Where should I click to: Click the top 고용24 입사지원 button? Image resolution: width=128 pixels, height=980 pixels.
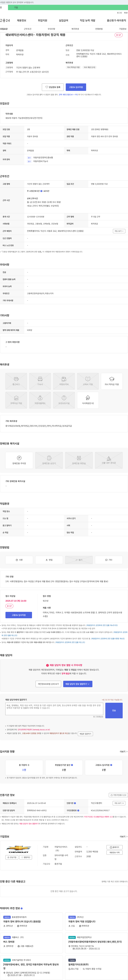pyautogui.click(x=76, y=87)
